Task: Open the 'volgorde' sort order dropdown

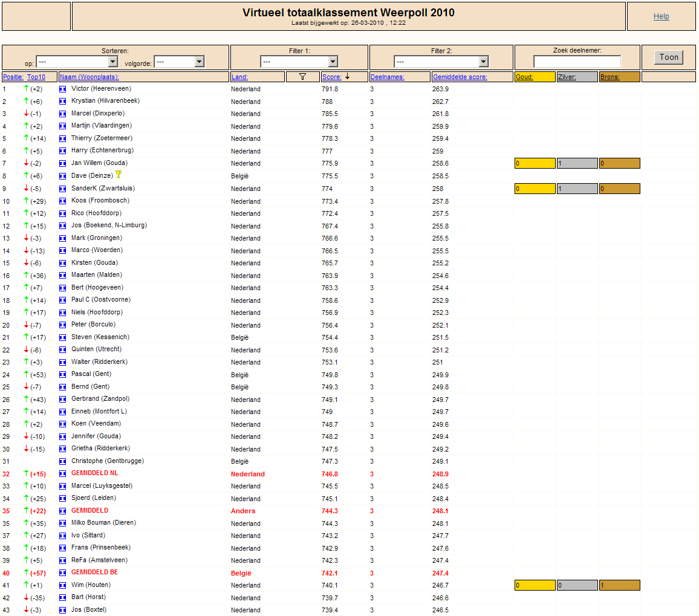Action: pos(179,61)
